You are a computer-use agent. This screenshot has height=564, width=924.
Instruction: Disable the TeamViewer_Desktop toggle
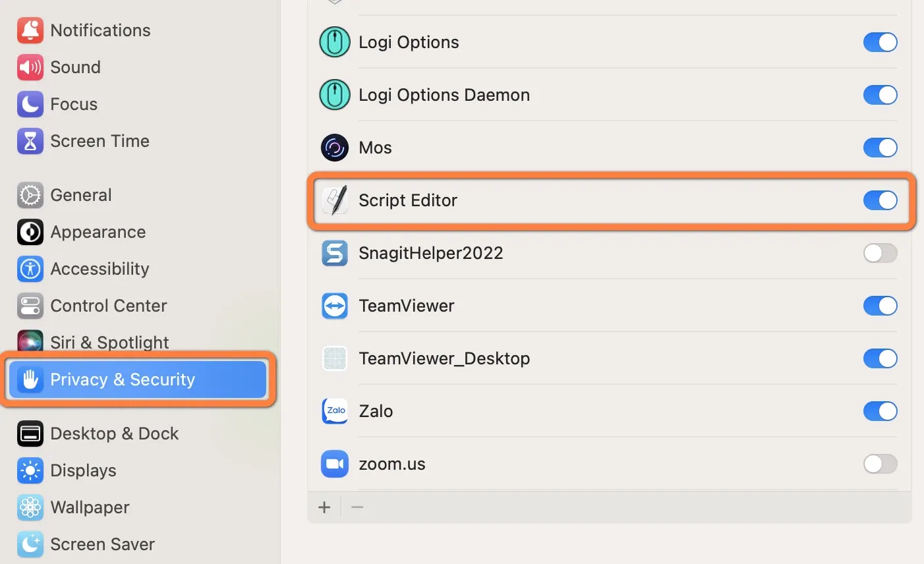[881, 358]
